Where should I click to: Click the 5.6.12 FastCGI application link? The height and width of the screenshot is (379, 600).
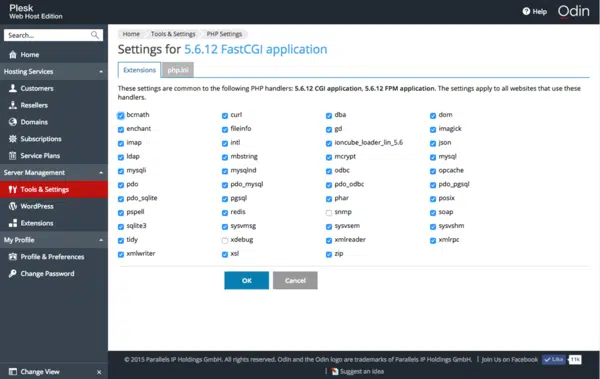pyautogui.click(x=256, y=49)
